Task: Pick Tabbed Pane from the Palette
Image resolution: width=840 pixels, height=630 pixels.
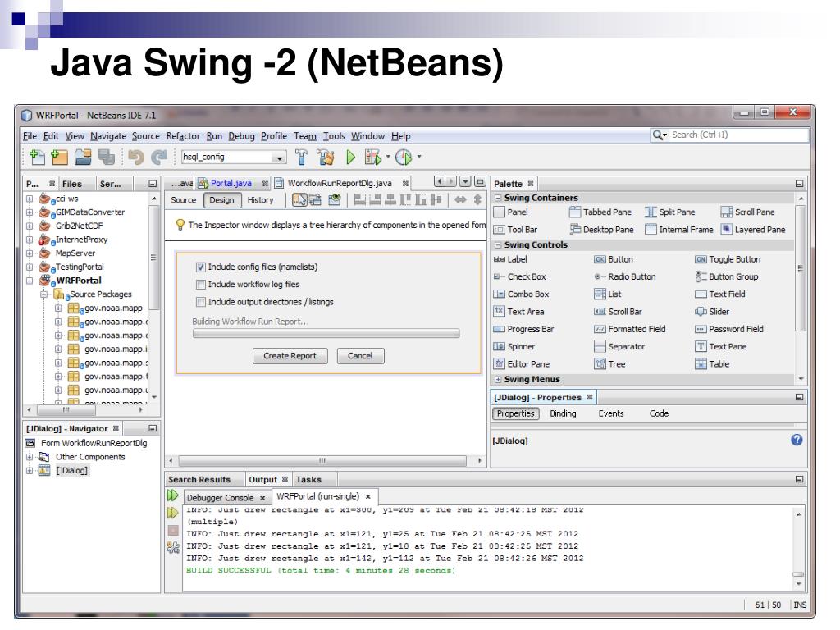Action: [600, 212]
